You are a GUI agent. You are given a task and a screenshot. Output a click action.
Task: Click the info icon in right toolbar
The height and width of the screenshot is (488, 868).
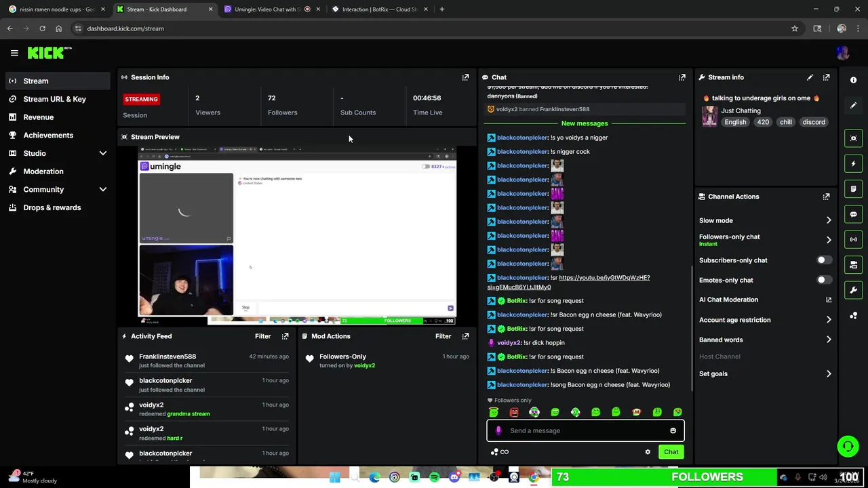854,80
